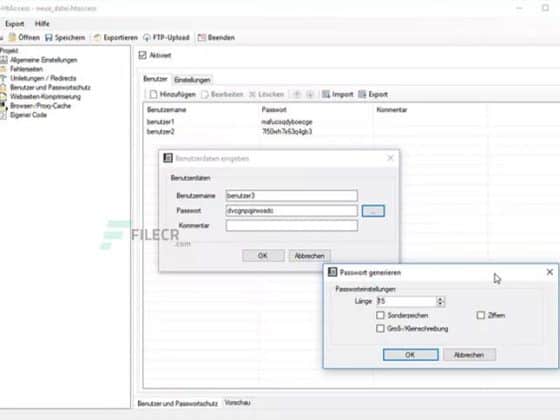
Task: Click the Passwort column header
Action: [x=317, y=110]
